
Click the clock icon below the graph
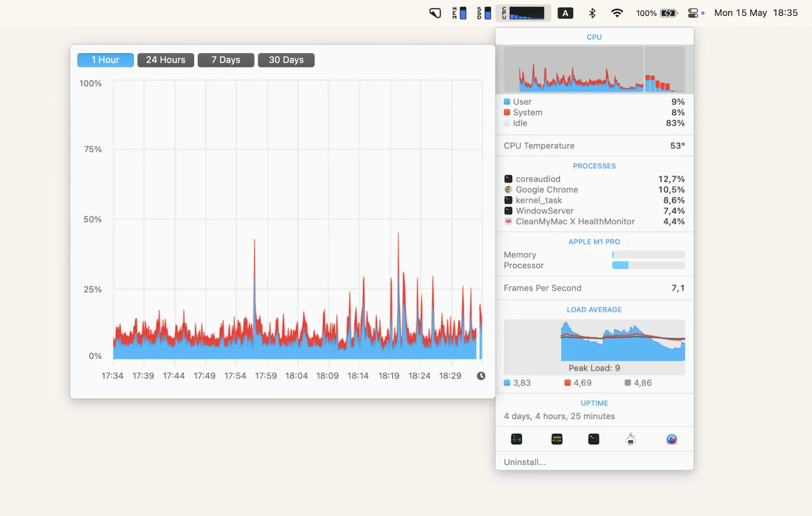tap(481, 376)
